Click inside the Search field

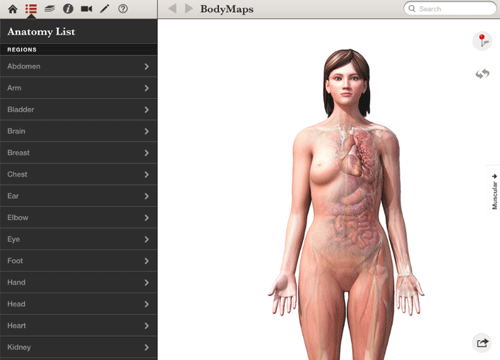tap(450, 8)
